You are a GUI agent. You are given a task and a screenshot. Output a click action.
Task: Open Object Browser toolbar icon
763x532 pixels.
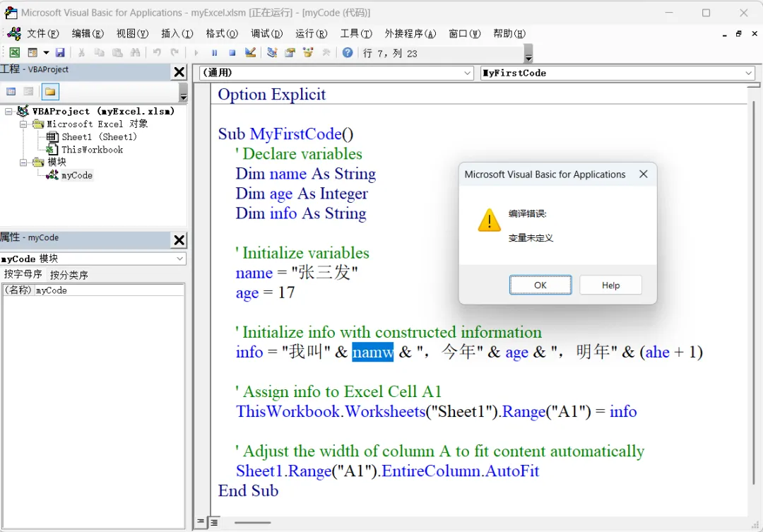[x=308, y=52]
